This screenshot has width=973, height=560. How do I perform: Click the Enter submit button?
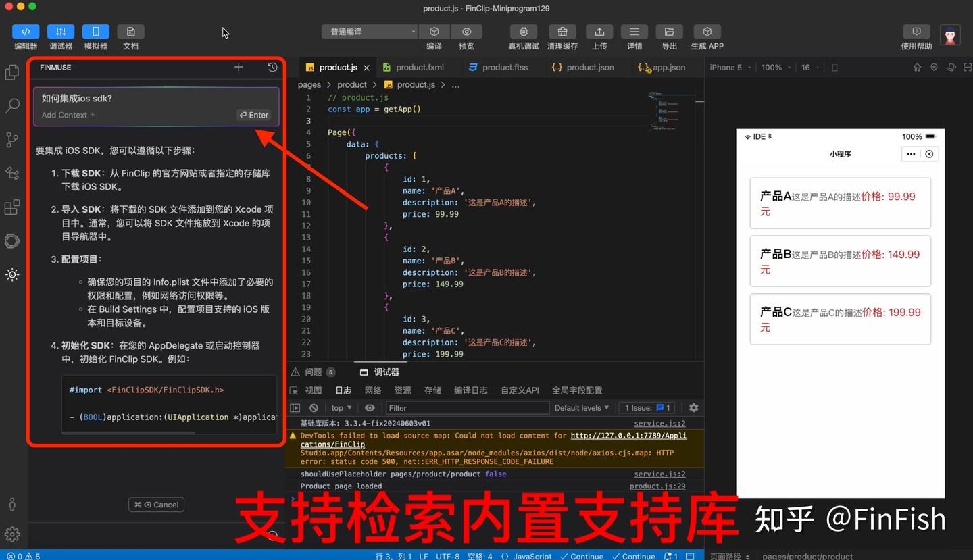(x=254, y=115)
